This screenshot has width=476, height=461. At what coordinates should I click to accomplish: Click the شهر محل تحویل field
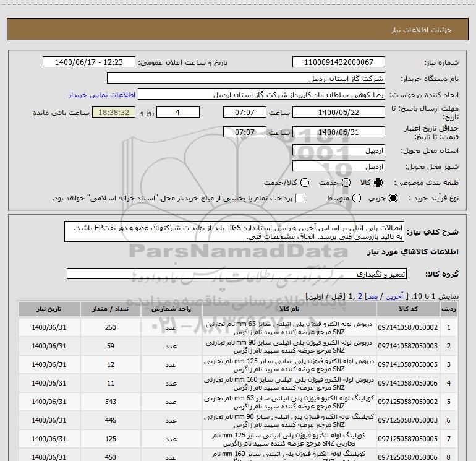coord(339,166)
